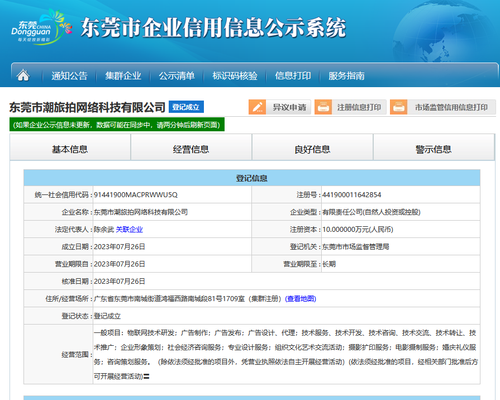
Task: Click the green data sync notice
Action: point(117,125)
